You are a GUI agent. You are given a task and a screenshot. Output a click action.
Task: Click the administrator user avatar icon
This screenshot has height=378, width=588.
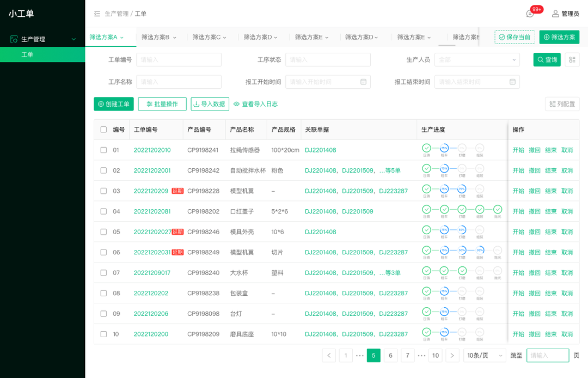555,14
